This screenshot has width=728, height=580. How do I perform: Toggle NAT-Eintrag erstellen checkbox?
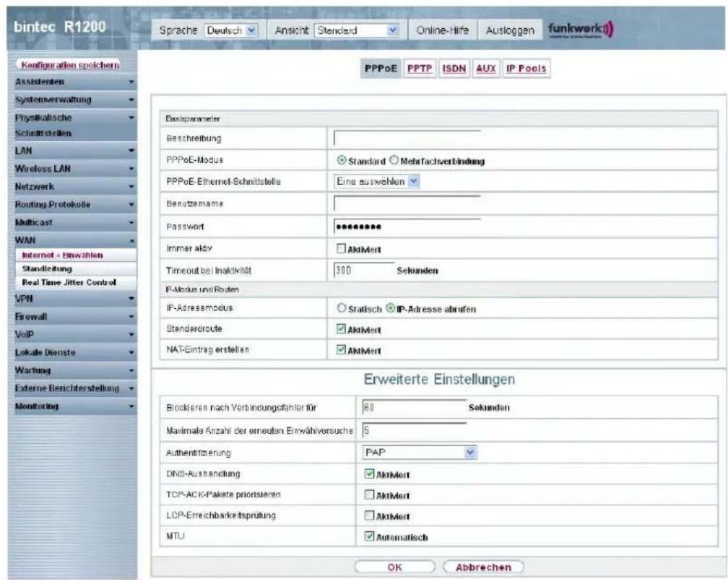click(341, 350)
